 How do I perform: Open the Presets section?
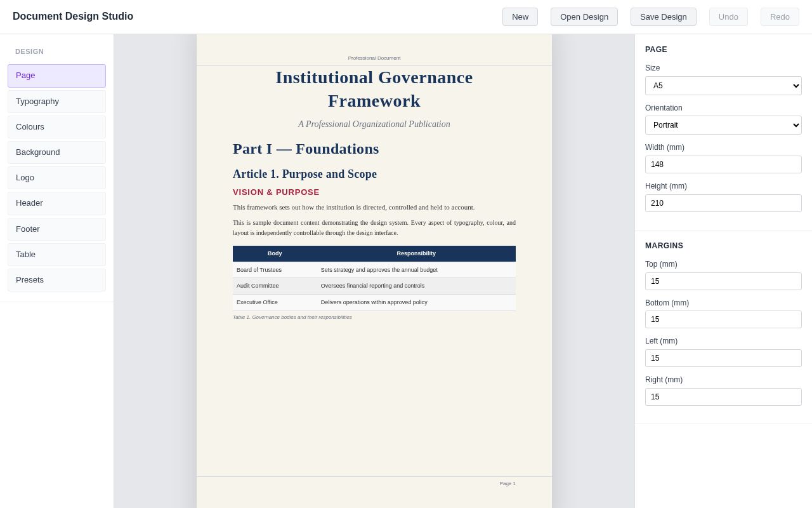[56, 280]
